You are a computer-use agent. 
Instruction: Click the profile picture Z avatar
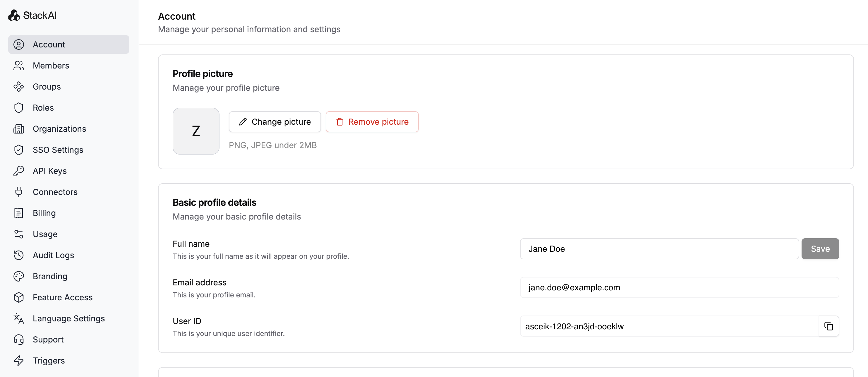196,131
